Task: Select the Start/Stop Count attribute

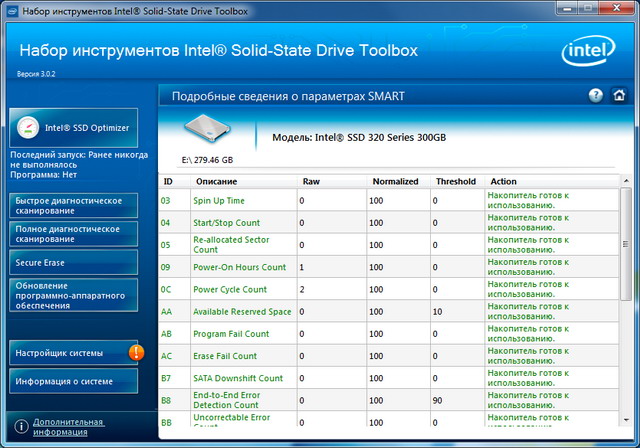Action: 227,223
